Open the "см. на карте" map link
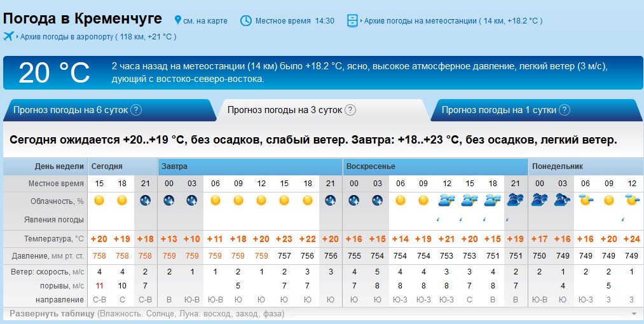 (205, 21)
